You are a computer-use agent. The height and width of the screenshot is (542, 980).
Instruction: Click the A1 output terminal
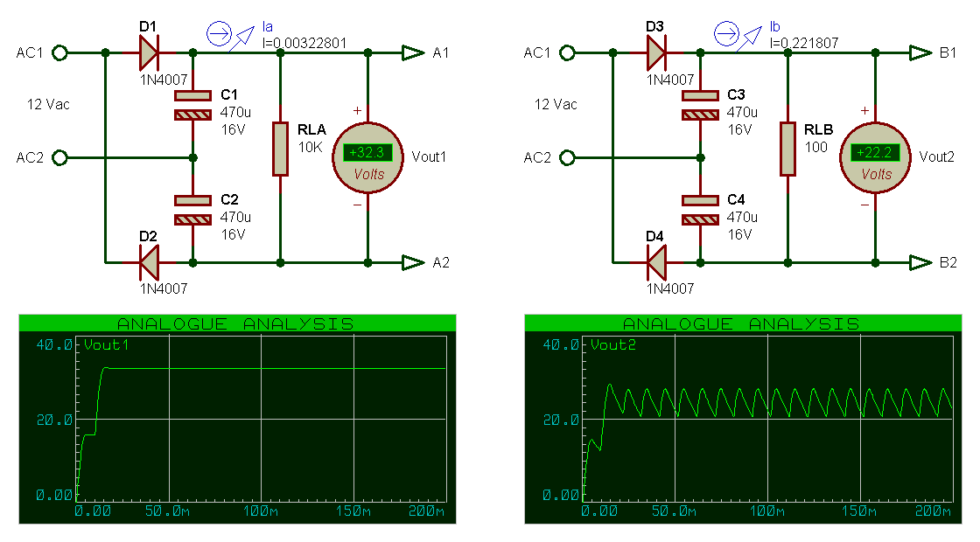413,53
